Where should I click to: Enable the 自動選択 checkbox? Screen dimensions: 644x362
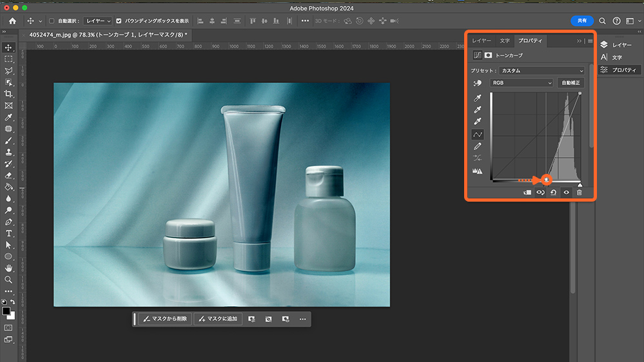pyautogui.click(x=52, y=21)
